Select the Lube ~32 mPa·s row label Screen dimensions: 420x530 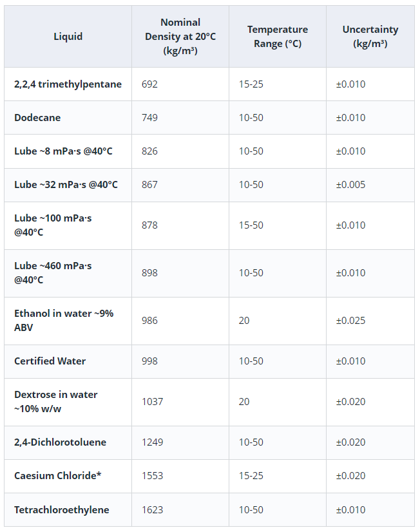[x=66, y=185]
